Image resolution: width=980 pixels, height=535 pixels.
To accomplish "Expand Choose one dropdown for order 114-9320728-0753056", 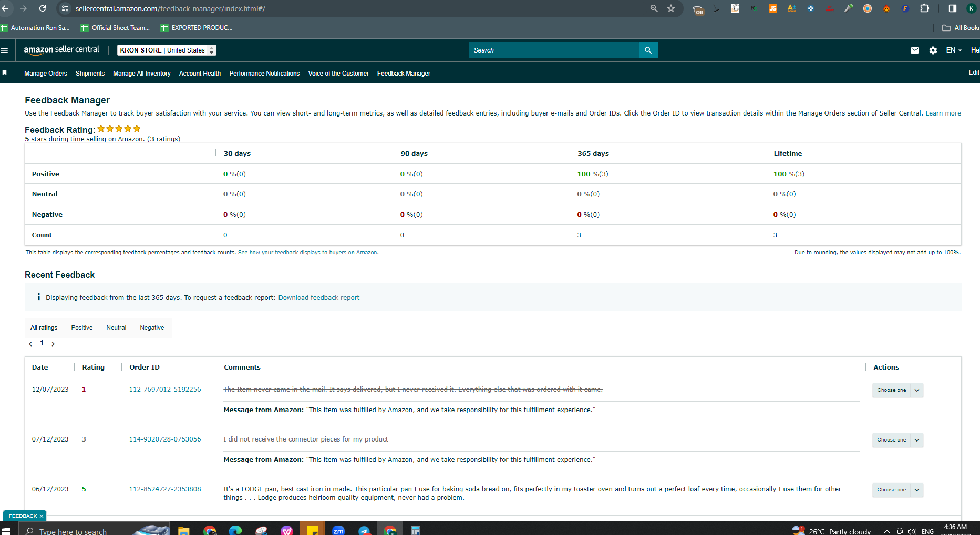I will pos(898,440).
